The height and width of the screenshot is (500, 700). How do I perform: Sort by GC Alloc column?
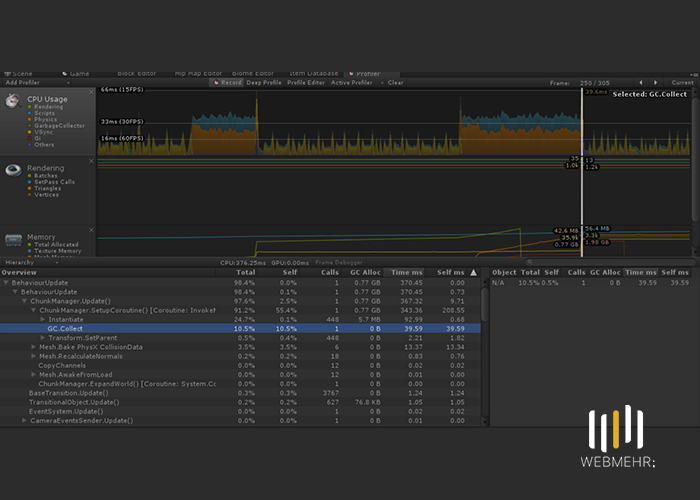pyautogui.click(x=365, y=272)
